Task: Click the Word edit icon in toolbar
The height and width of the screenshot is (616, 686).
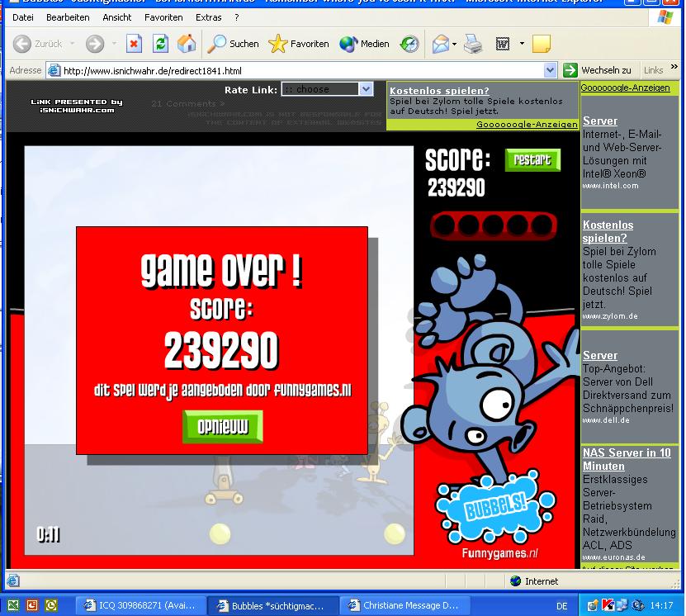Action: click(503, 44)
